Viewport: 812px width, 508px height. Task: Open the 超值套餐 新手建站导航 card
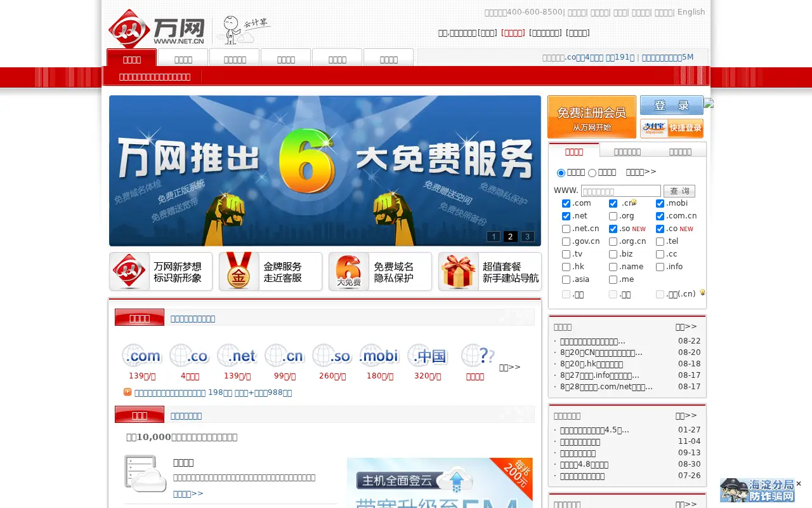(x=490, y=272)
